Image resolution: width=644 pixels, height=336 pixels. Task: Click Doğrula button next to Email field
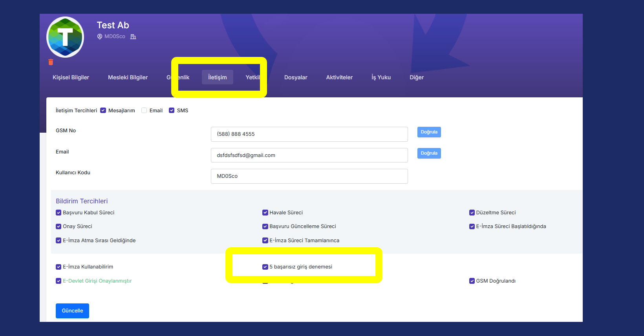(429, 153)
